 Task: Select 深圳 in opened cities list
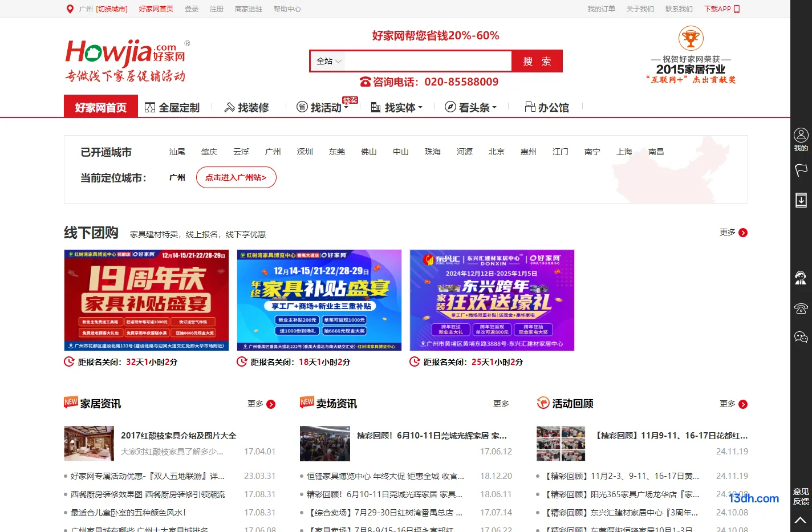pos(305,152)
